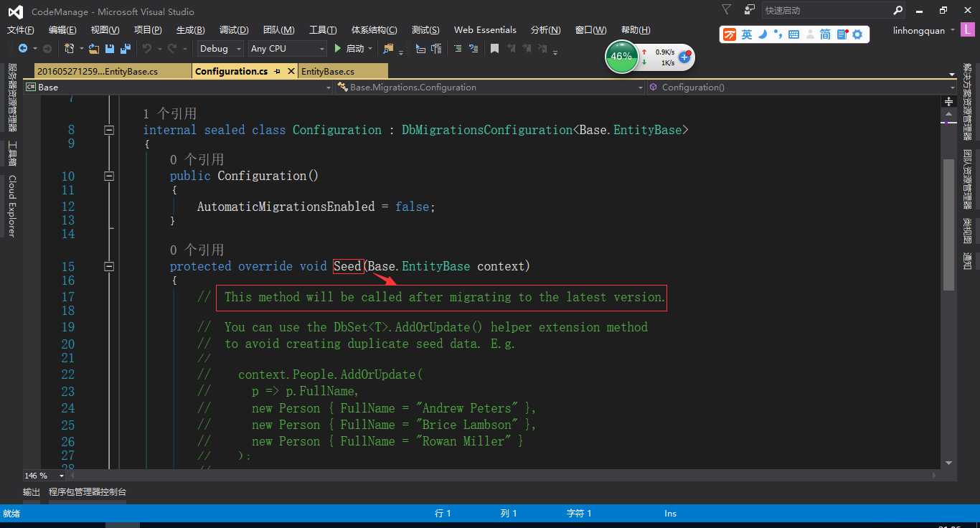Switch the IME English/Chinese mode (英) icon
The image size is (980, 528).
point(747,34)
